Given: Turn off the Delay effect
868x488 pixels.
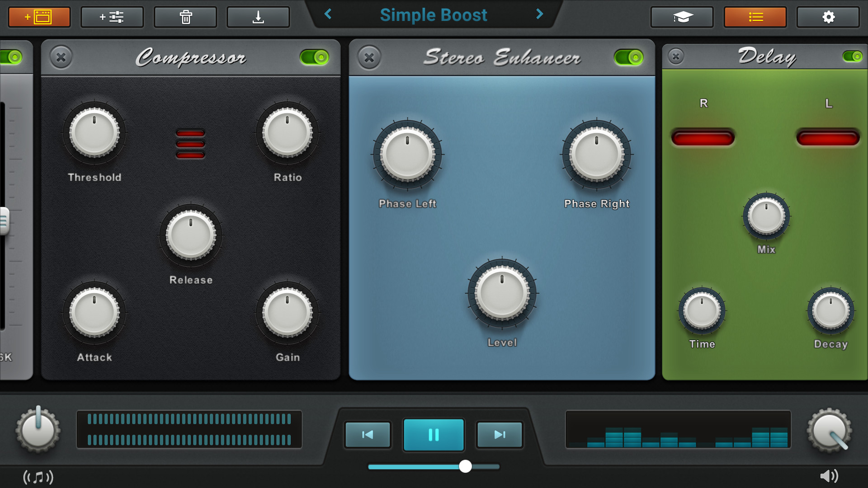Looking at the screenshot, I should pyautogui.click(x=852, y=57).
